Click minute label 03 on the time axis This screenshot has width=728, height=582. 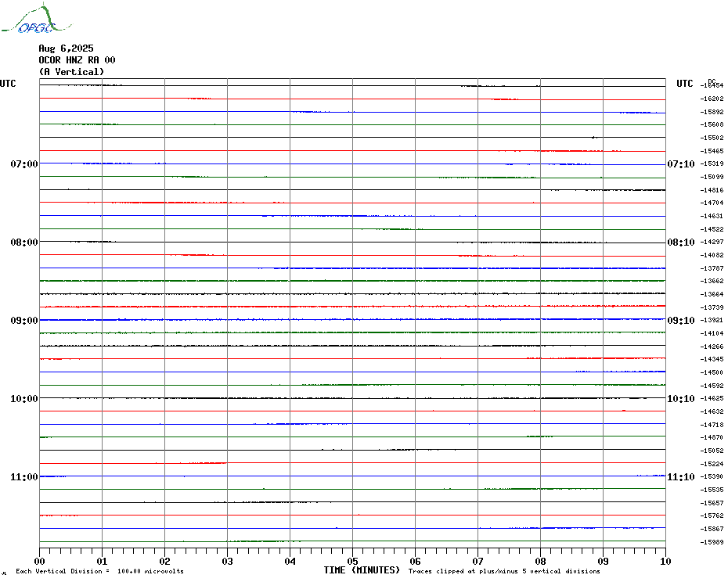(227, 562)
